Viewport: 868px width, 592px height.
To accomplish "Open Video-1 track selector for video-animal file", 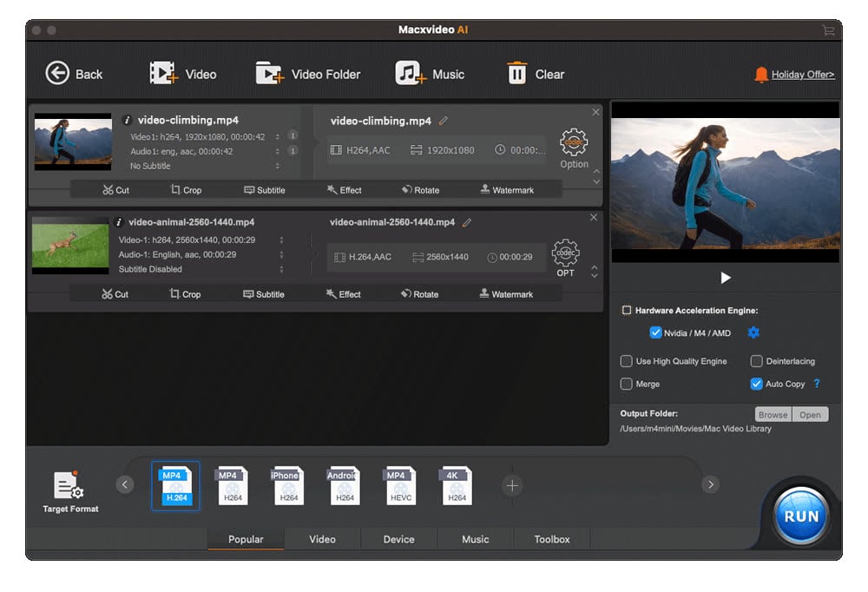I will click(281, 240).
